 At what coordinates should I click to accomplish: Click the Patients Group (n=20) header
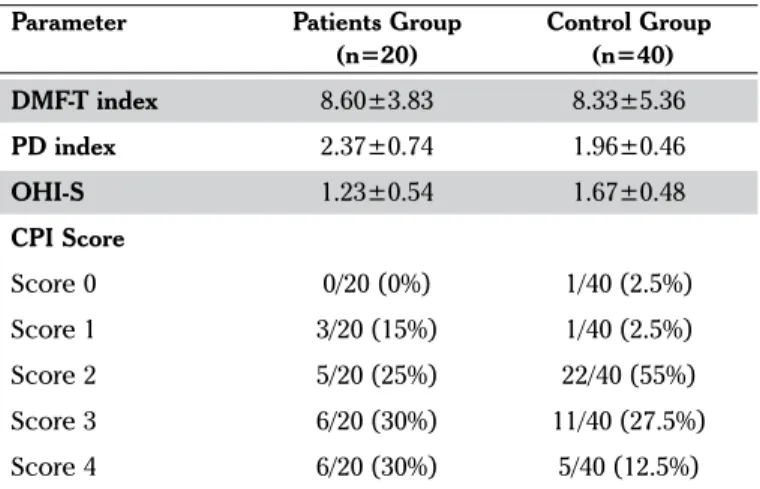[x=377, y=38]
